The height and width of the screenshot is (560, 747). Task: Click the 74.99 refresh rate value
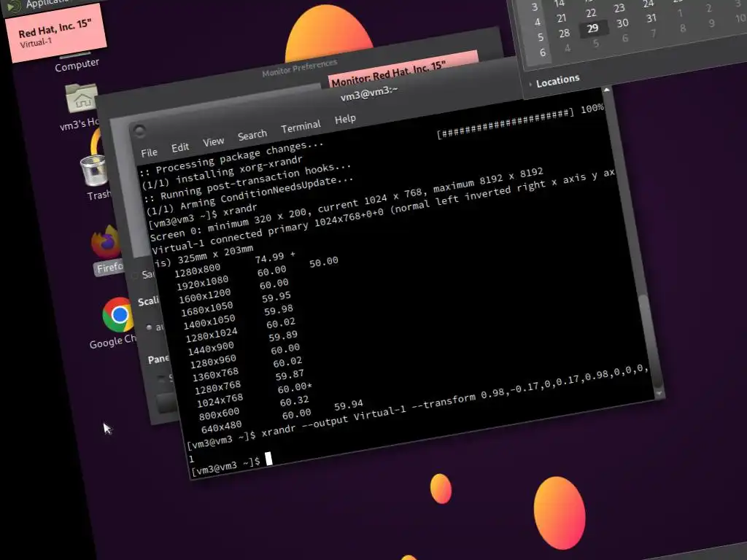tap(269, 257)
